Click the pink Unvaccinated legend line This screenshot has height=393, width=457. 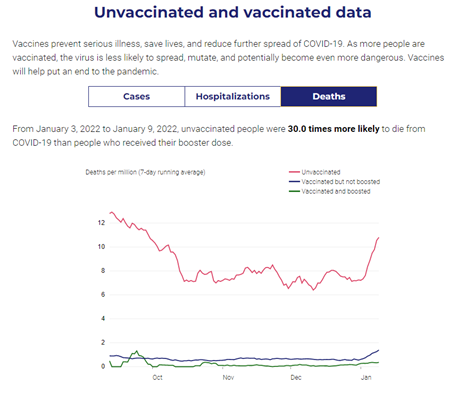pyautogui.click(x=294, y=172)
